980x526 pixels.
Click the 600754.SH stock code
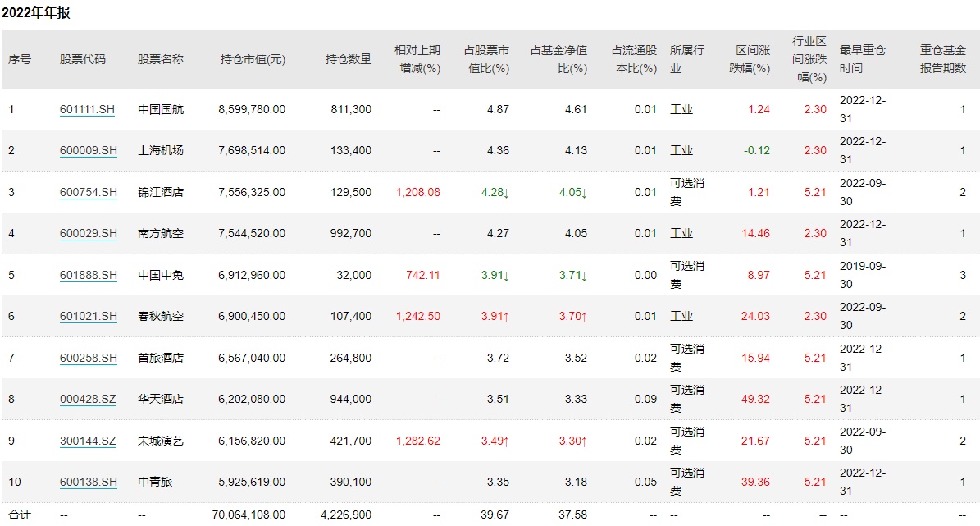coord(89,192)
